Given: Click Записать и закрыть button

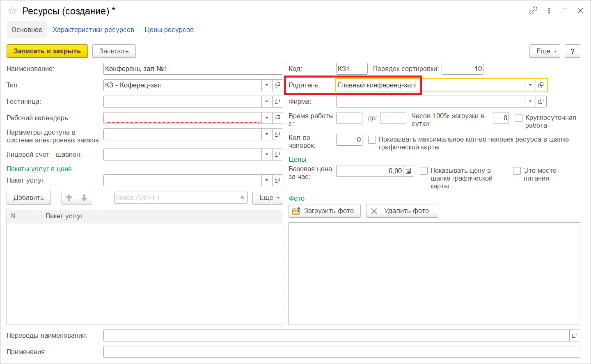Looking at the screenshot, I should tap(47, 51).
